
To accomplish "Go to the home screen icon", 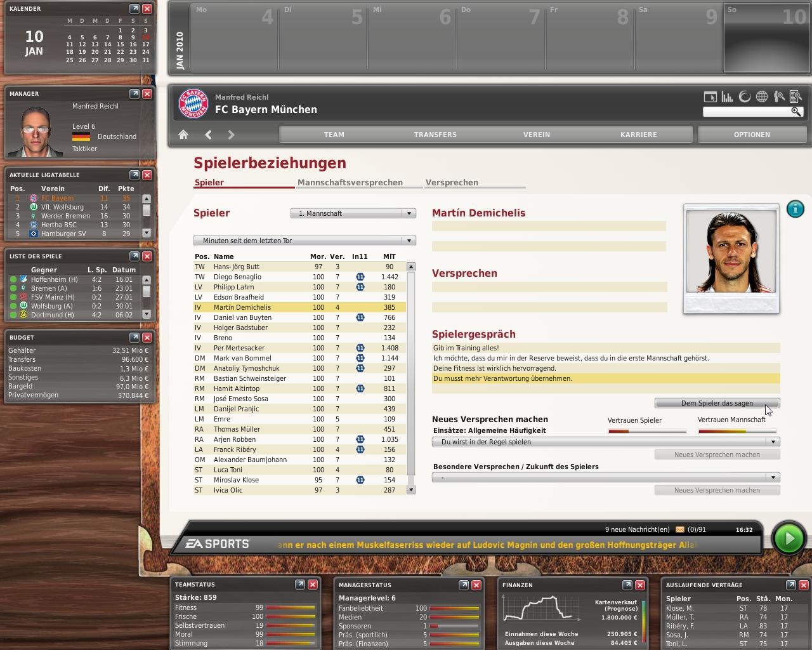I will 183,135.
